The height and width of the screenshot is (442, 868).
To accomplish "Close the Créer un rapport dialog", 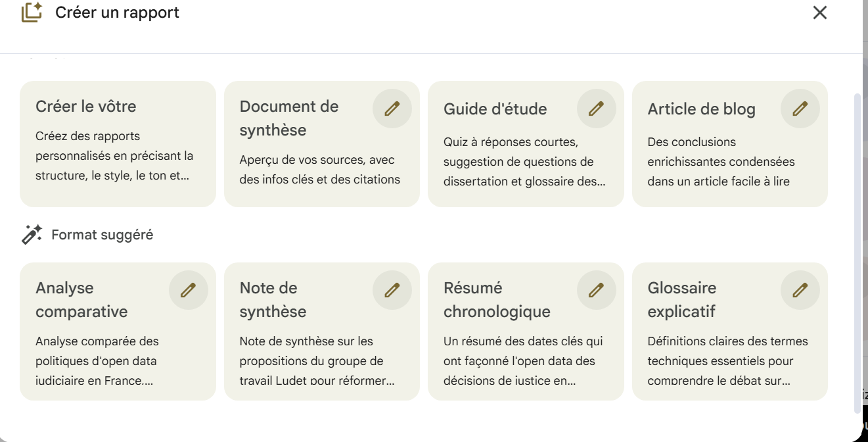I will (x=819, y=12).
